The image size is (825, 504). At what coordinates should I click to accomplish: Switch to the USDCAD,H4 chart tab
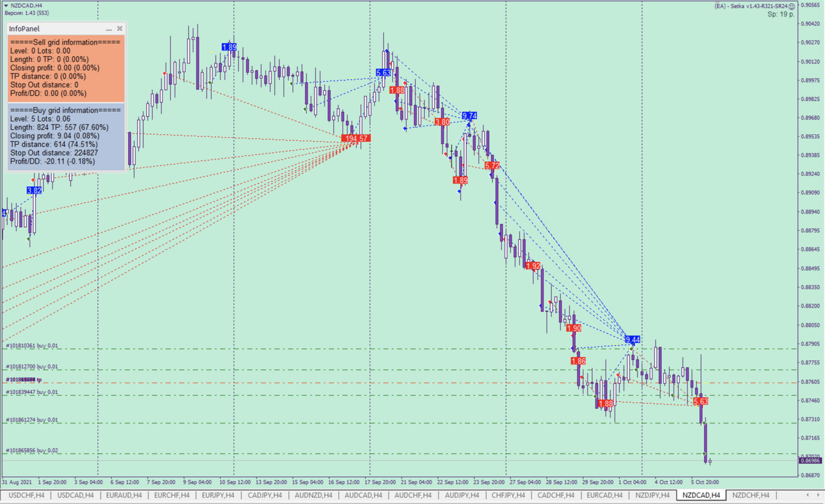(75, 495)
